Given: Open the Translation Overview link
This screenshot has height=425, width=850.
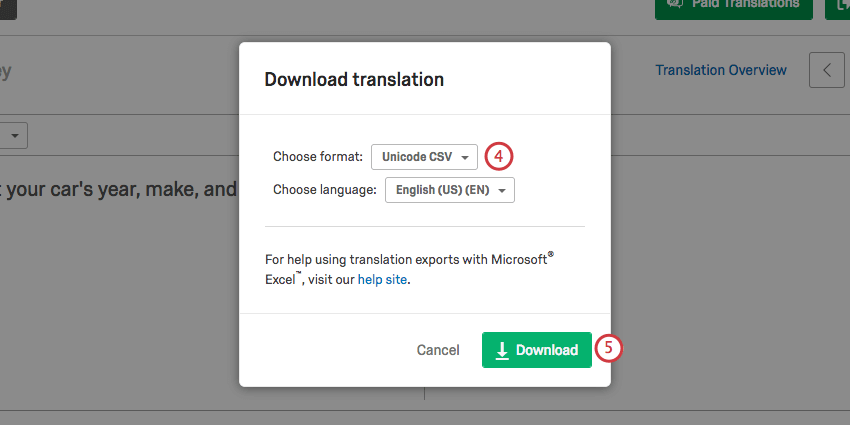Looking at the screenshot, I should [721, 70].
